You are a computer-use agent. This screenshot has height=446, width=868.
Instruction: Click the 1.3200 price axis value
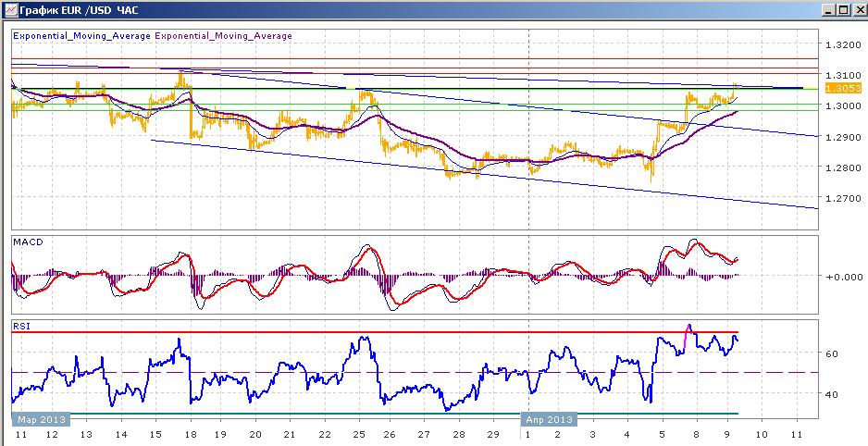(x=842, y=44)
